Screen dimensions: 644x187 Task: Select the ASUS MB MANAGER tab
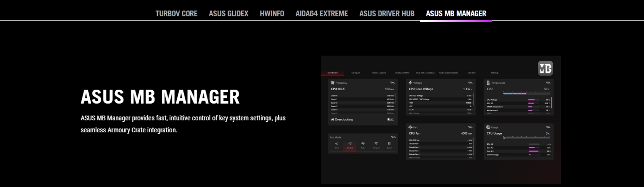pyautogui.click(x=456, y=13)
